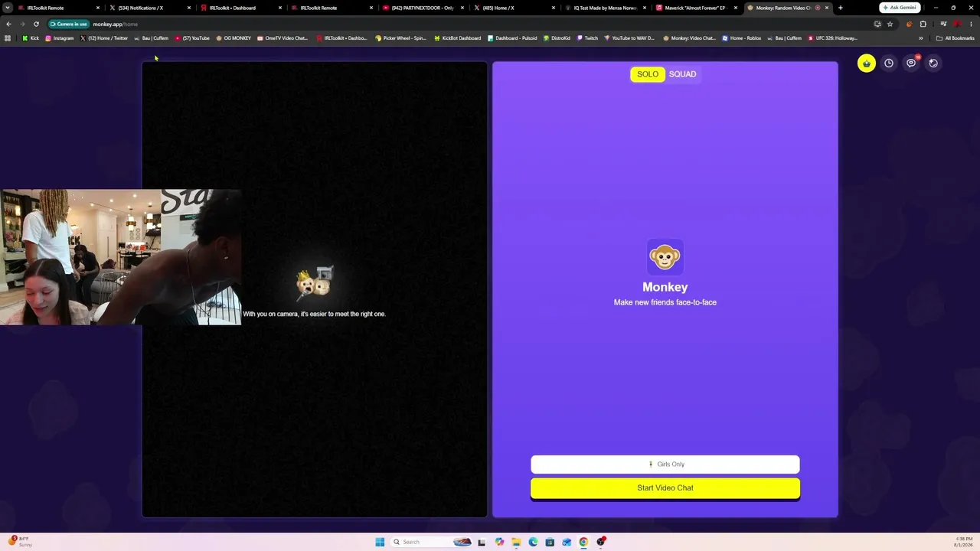Open the match history clock icon
Screen dimensions: 980x551
889,64
